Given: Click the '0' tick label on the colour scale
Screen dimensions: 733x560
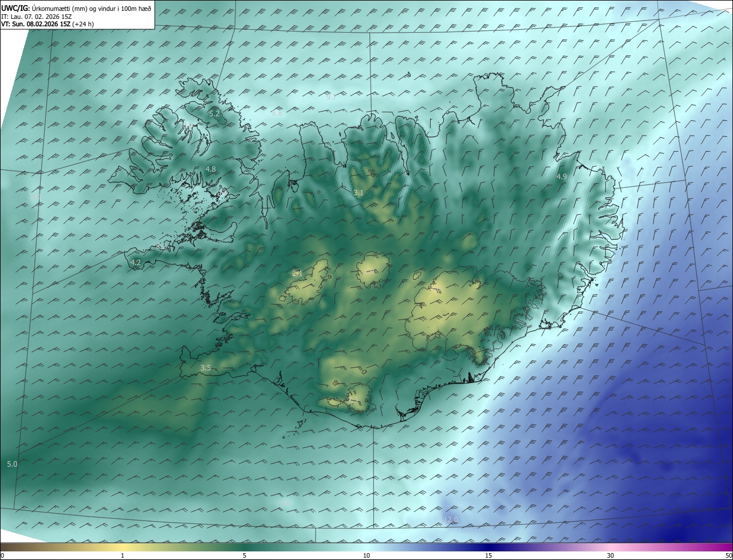Looking at the screenshot, I should 2,555.
